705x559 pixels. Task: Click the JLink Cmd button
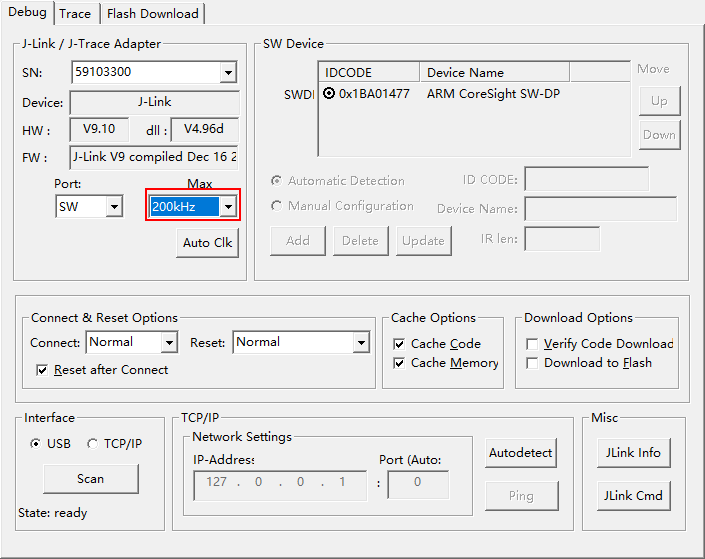[x=634, y=496]
